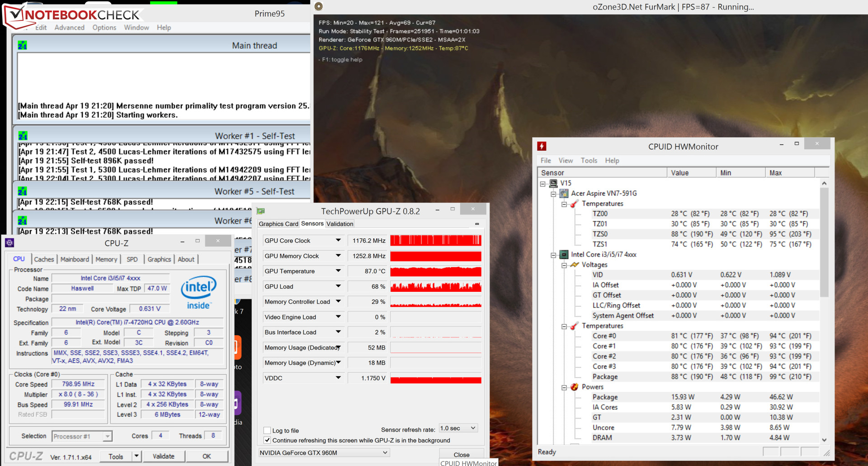Open the GPU Load sensor dropdown

tap(338, 286)
